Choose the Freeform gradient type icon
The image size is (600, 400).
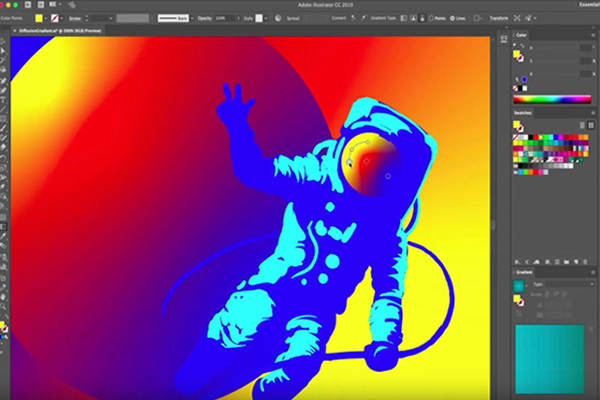[x=422, y=18]
